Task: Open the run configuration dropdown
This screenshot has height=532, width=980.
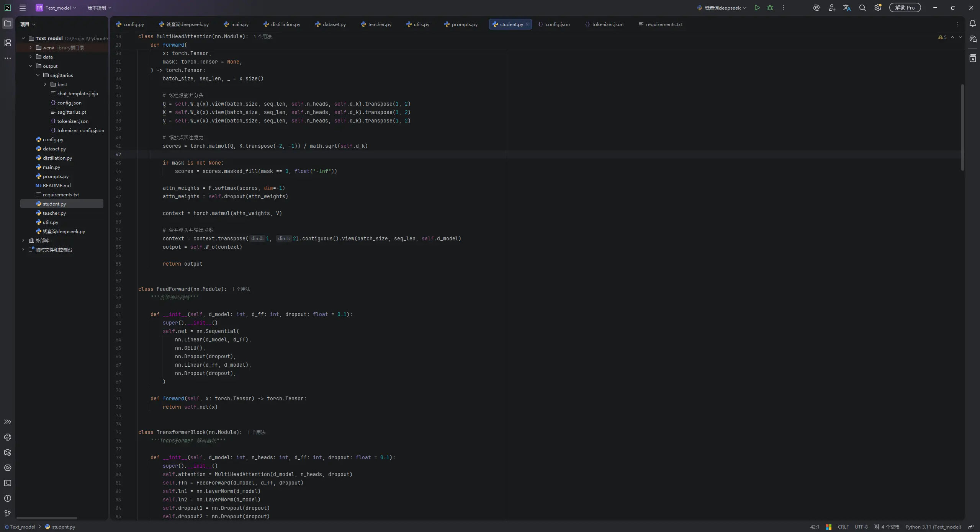Action: [722, 8]
